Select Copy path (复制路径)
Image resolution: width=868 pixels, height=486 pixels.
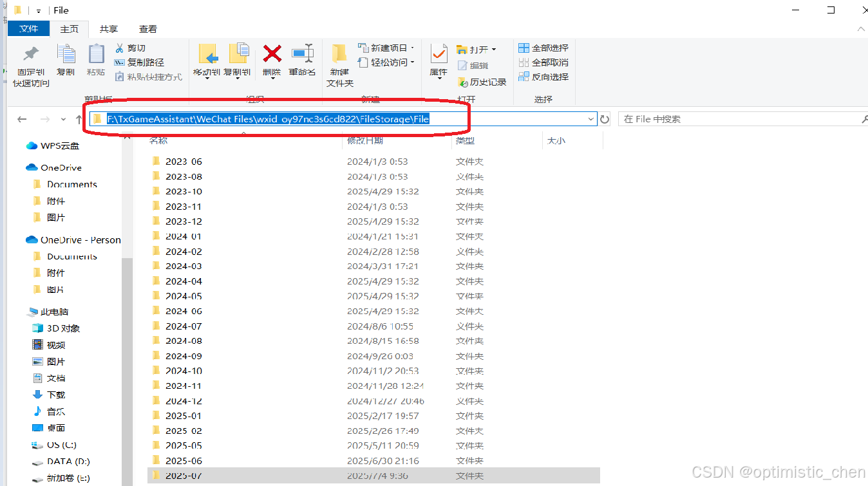click(x=139, y=62)
